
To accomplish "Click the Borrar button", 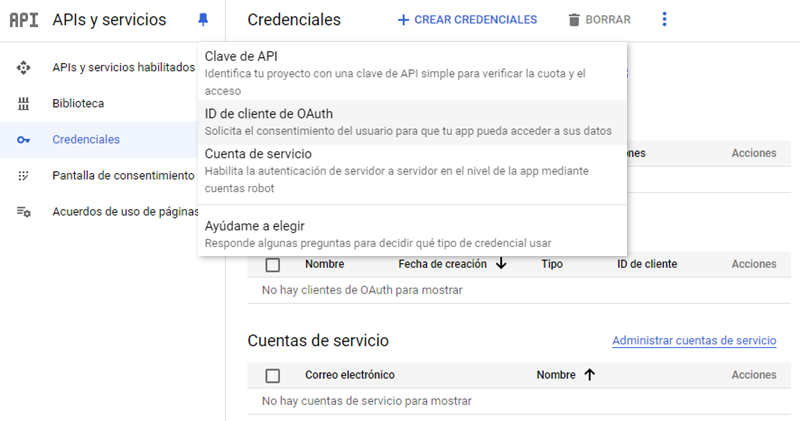I will pos(600,20).
